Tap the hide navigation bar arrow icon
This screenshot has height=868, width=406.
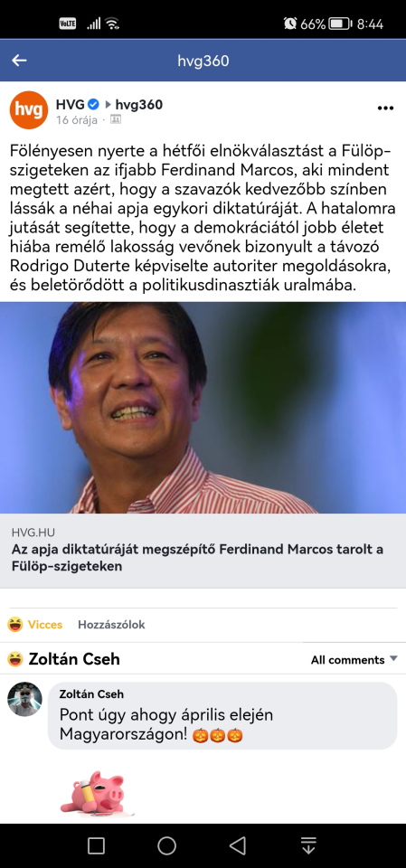click(x=308, y=845)
